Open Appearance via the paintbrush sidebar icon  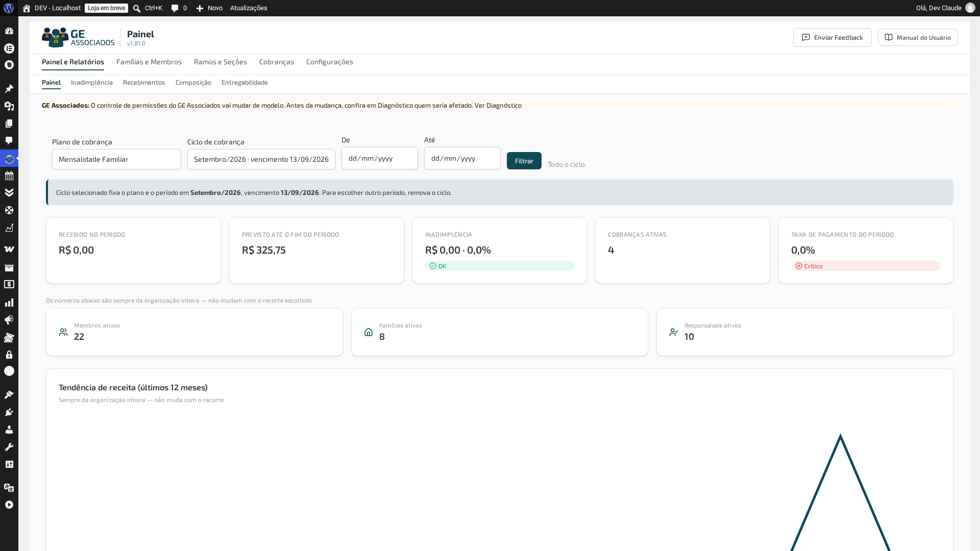[9, 395]
